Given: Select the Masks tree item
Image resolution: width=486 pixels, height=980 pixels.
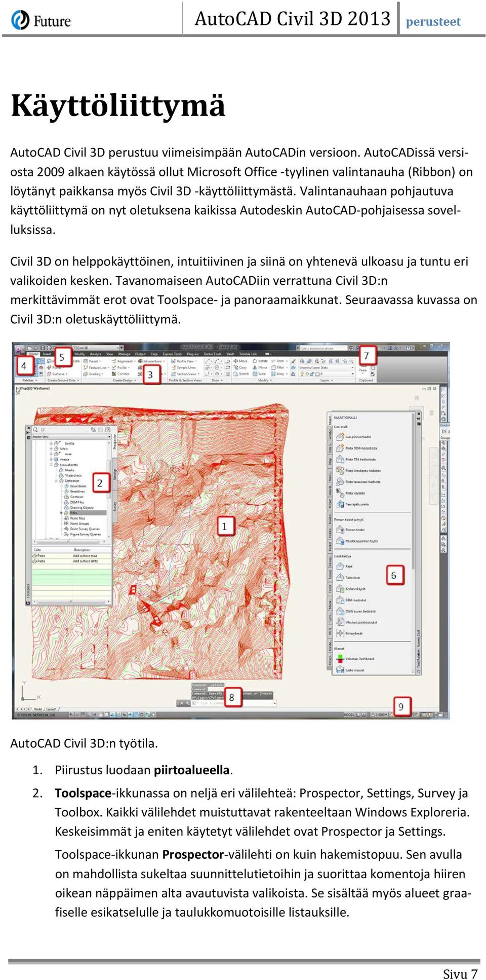Looking at the screenshot, I should click(67, 470).
